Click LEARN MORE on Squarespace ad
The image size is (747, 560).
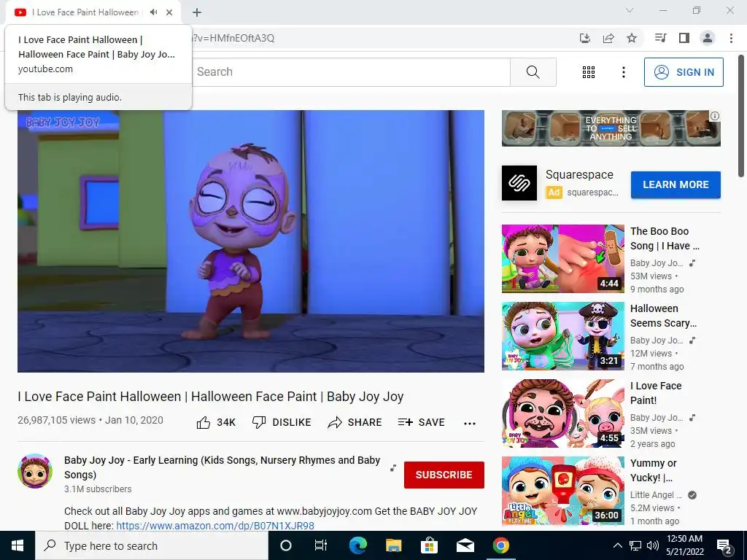click(x=676, y=184)
